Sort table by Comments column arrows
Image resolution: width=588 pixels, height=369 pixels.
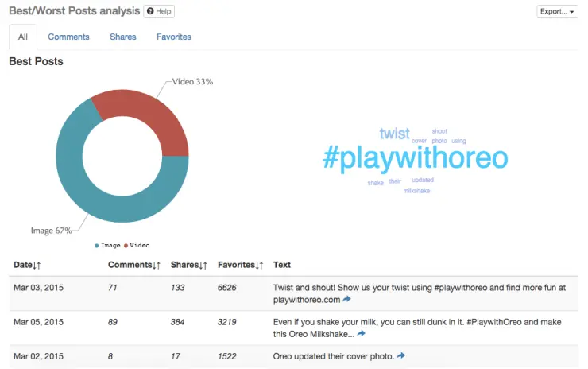[157, 265]
